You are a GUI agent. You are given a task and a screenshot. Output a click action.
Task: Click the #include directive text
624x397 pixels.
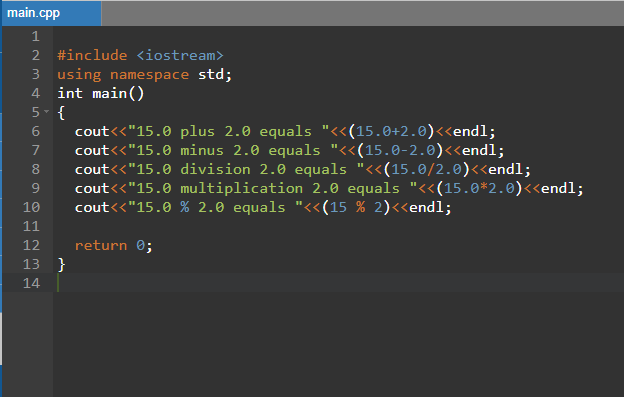(92, 55)
